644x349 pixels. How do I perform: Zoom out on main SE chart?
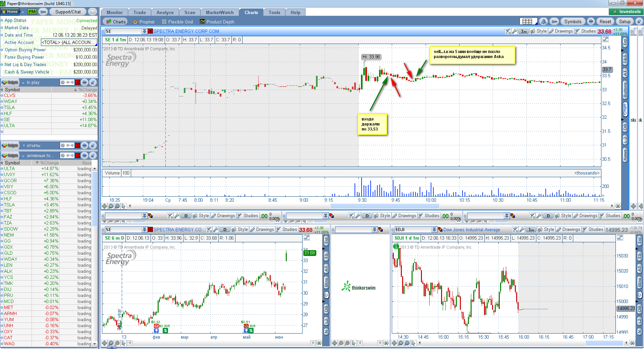pos(117,206)
